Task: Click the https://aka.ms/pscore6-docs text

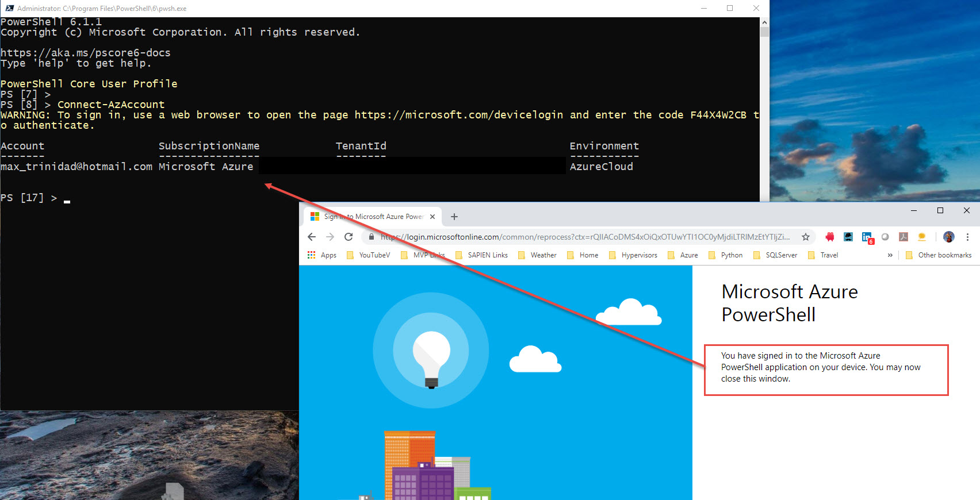Action: point(86,53)
